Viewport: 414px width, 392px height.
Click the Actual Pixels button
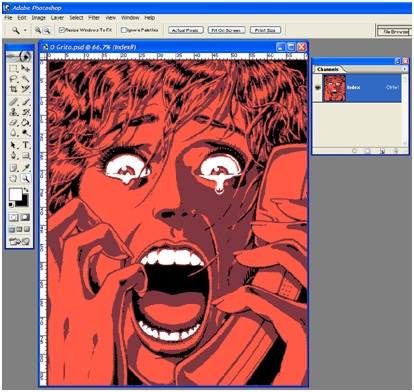click(x=185, y=30)
